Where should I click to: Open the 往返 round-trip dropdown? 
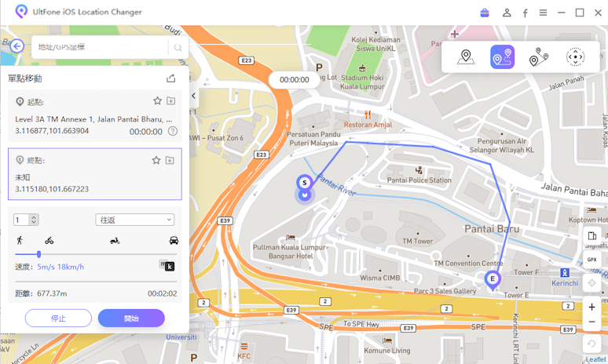point(135,220)
